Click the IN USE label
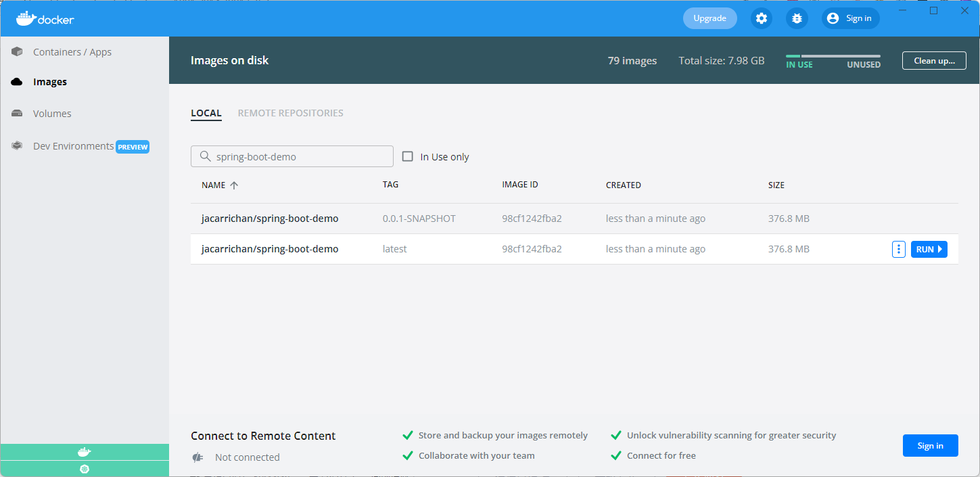The image size is (980, 477). click(x=799, y=65)
